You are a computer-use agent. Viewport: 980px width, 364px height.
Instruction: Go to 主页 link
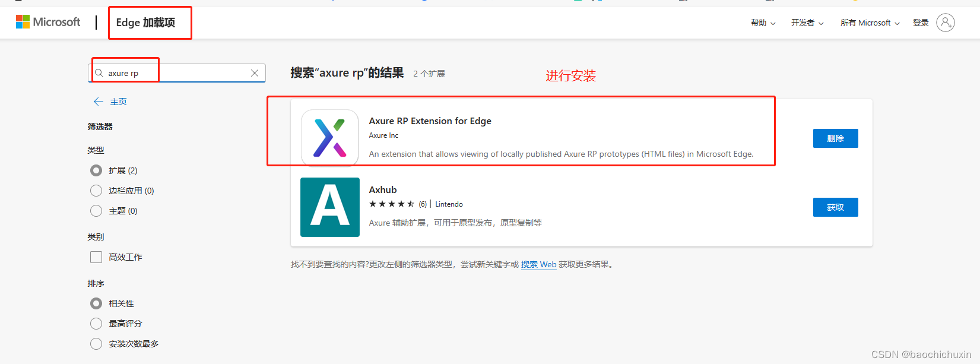click(119, 102)
